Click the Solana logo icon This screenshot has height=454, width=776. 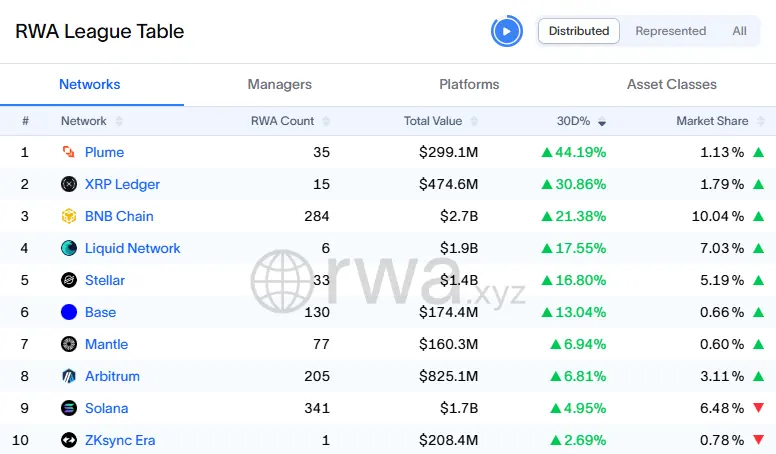click(69, 408)
